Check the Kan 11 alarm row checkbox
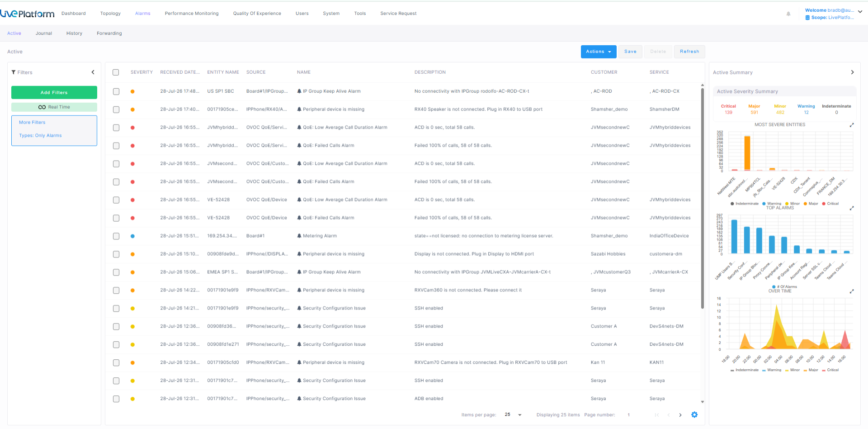Image resolution: width=868 pixels, height=429 pixels. tap(116, 363)
